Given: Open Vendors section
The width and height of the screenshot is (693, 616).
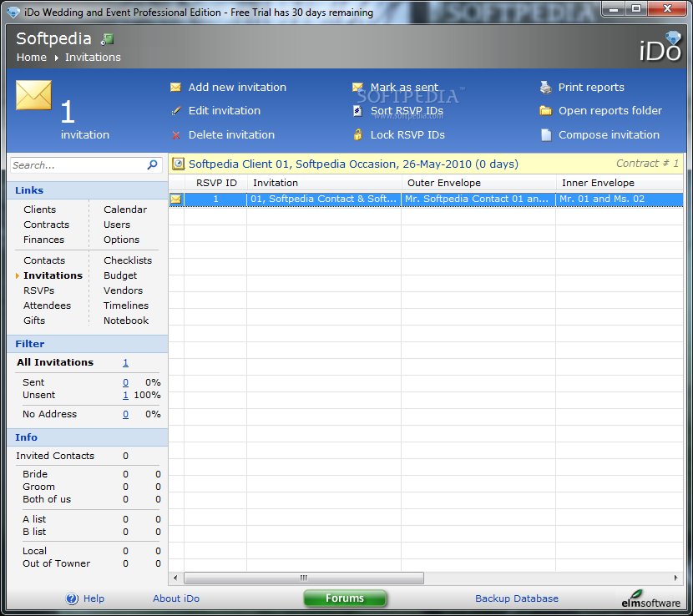Looking at the screenshot, I should [123, 290].
